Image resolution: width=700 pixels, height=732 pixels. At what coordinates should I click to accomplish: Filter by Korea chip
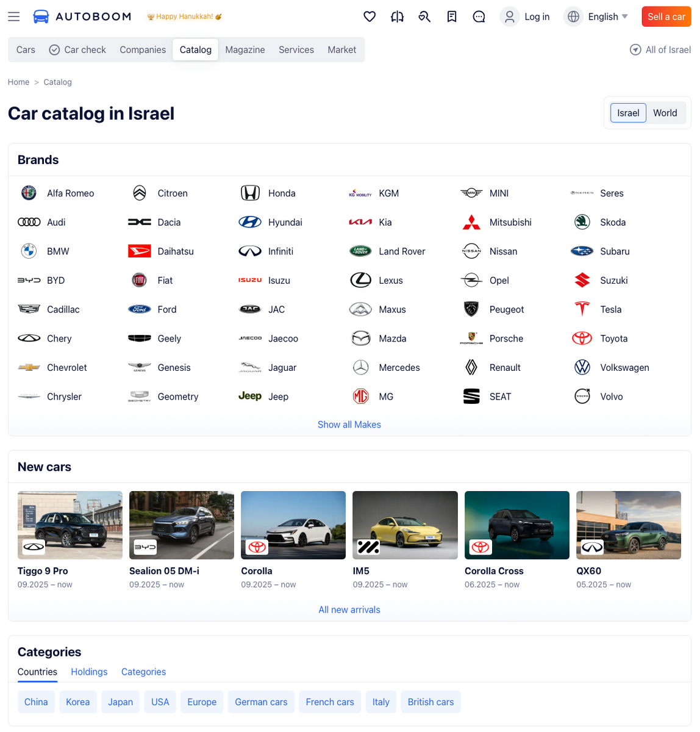pyautogui.click(x=78, y=701)
